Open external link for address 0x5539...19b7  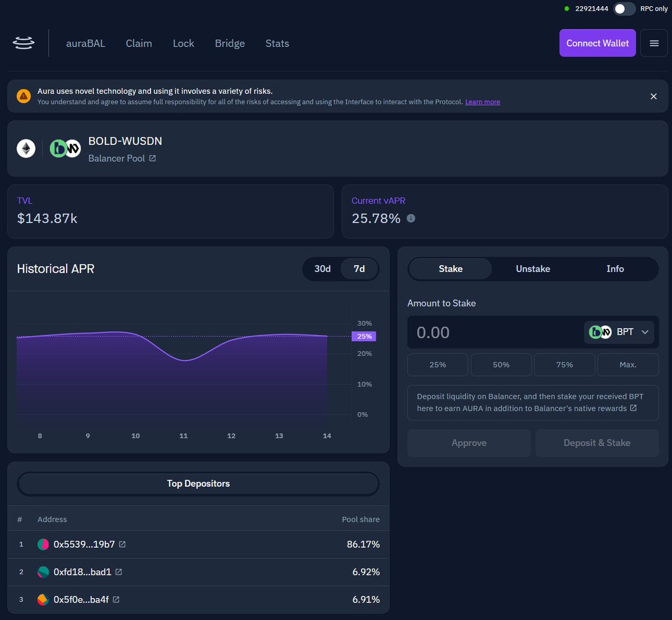[122, 544]
